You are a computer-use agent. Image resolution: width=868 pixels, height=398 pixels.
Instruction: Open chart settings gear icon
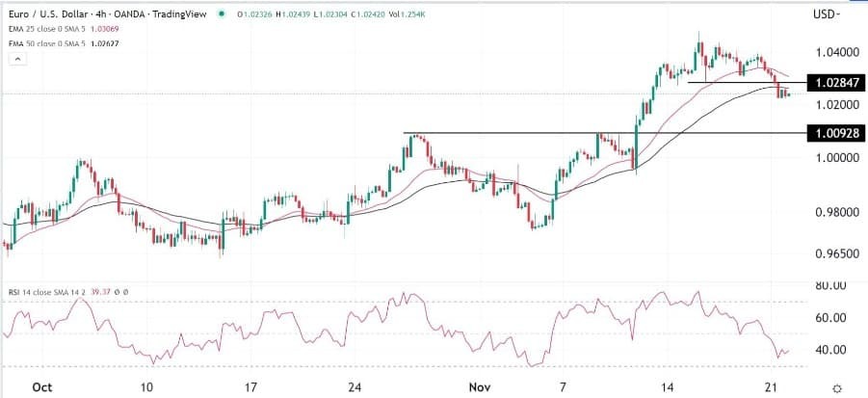coord(837,387)
